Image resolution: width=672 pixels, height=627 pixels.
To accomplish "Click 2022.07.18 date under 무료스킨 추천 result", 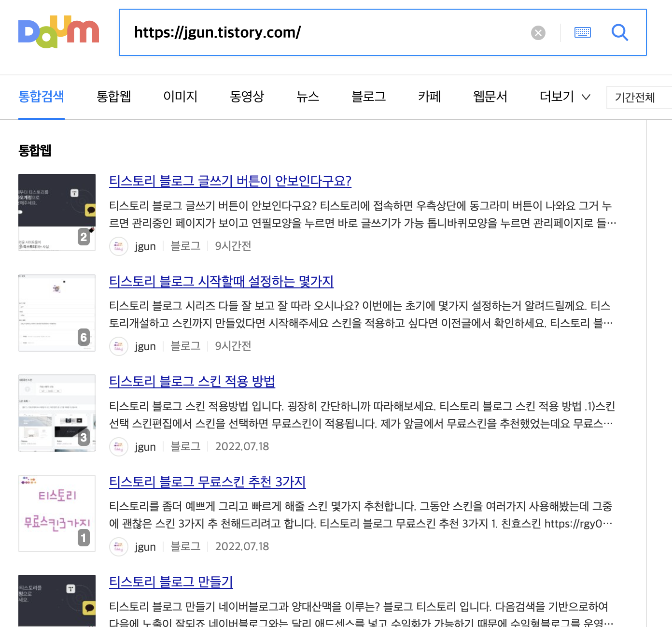I will tap(242, 546).
